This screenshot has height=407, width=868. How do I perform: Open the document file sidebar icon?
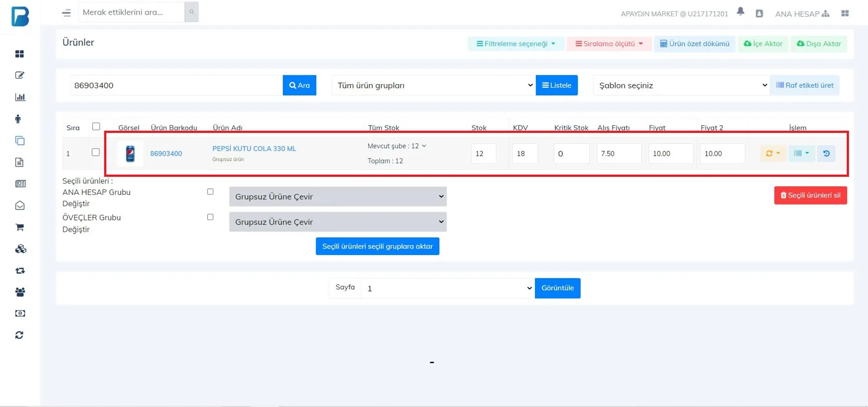coord(20,162)
